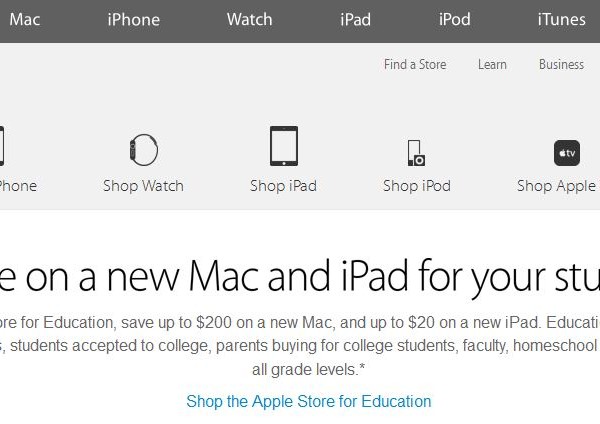Select iPod in the top navigation
Viewport: 600px width, 424px height.
point(455,20)
